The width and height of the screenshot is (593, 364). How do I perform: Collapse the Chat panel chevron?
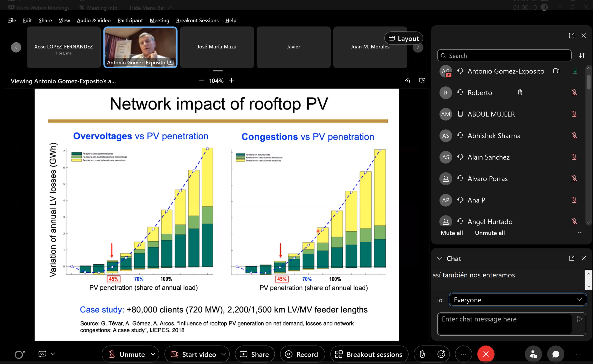[440, 258]
